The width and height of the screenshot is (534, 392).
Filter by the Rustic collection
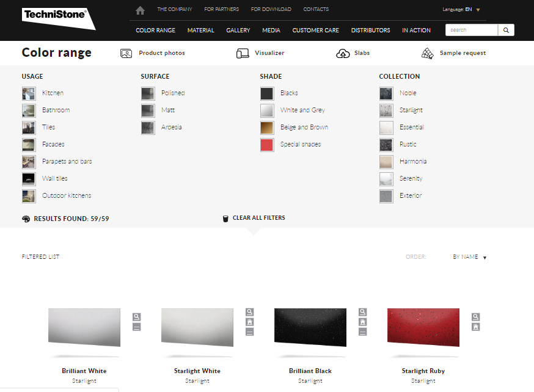[x=398, y=144]
